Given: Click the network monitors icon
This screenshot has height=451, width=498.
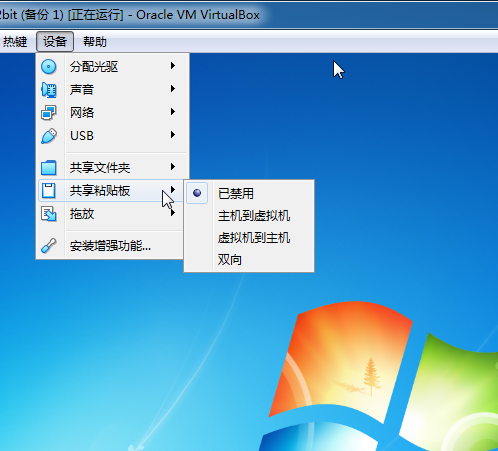Looking at the screenshot, I should pos(49,113).
